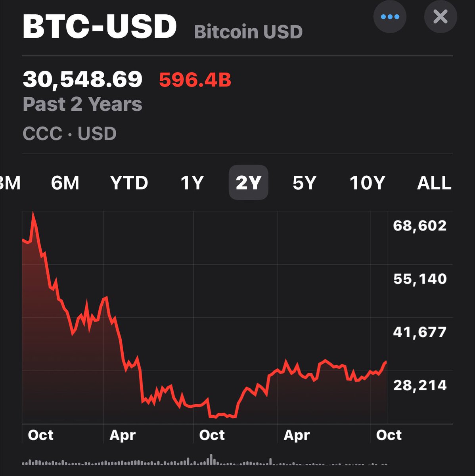Image resolution: width=475 pixels, height=476 pixels.
Task: Tap the 30,548.69 price figure
Action: tap(82, 79)
